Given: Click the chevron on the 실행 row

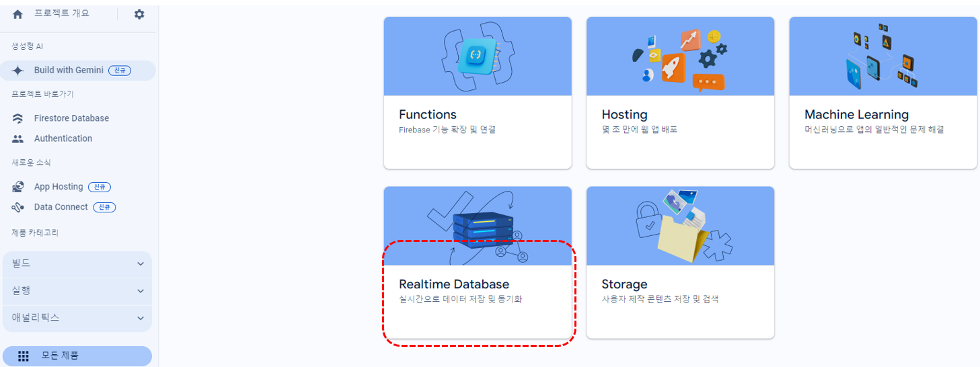Looking at the screenshot, I should point(141,291).
